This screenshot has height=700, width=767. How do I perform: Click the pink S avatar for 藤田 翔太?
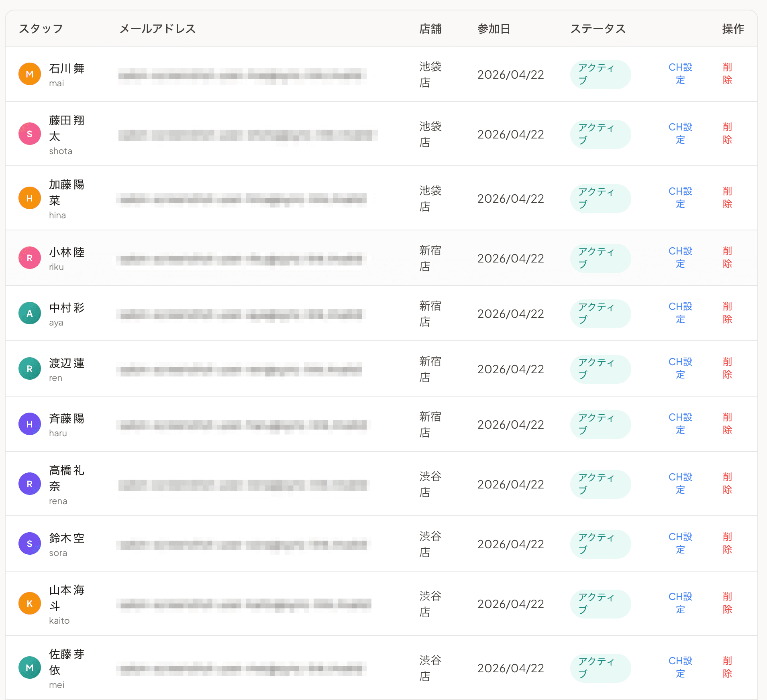(x=30, y=134)
